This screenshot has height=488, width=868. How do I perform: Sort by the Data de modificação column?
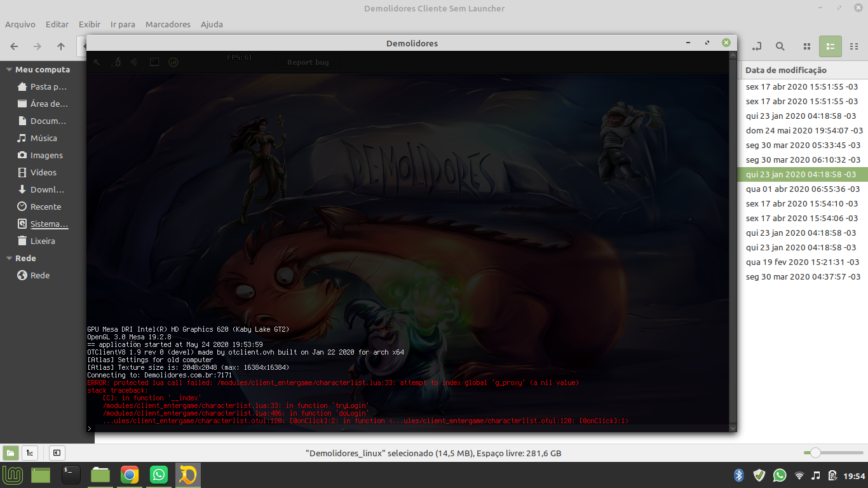(803, 70)
